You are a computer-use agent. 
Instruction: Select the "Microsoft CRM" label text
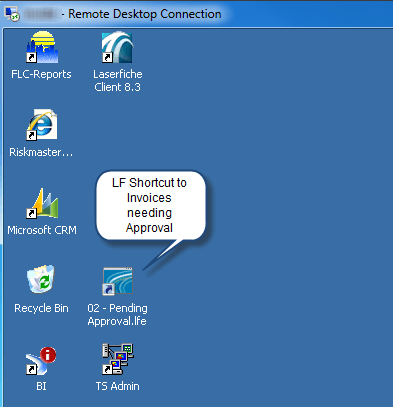(42, 230)
